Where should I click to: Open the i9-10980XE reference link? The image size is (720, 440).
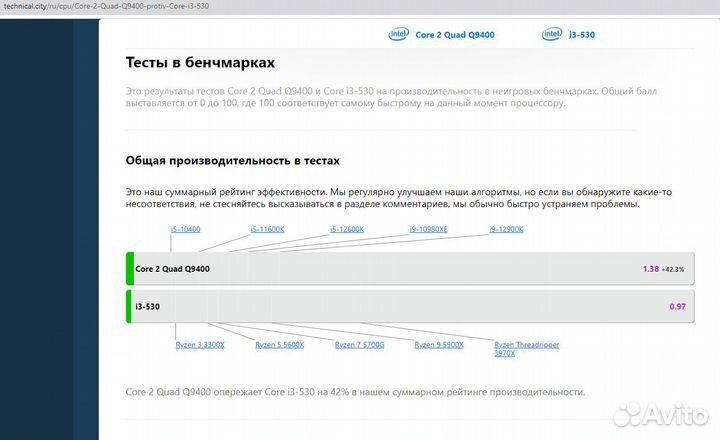(428, 229)
